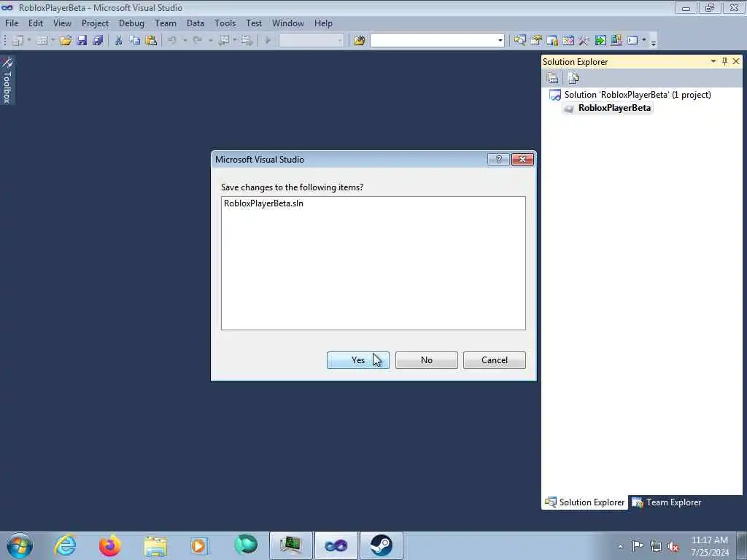Switch to the Team Explorer tab
The width and height of the screenshot is (747, 560).
pos(667,502)
